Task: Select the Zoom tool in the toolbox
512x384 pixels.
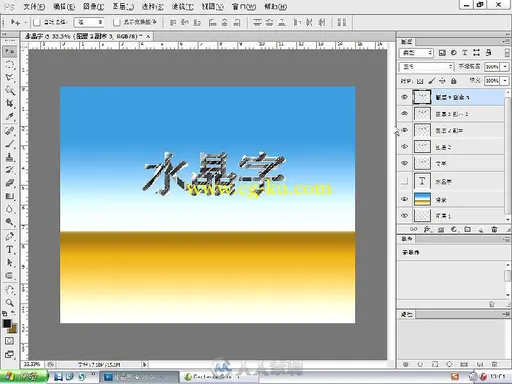Action: coord(9,303)
